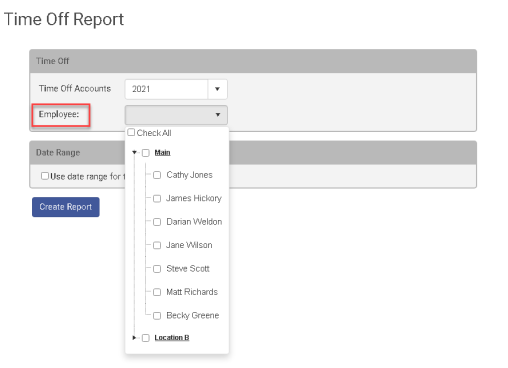
Task: Enable Use date range checkbox
Action: [45, 176]
